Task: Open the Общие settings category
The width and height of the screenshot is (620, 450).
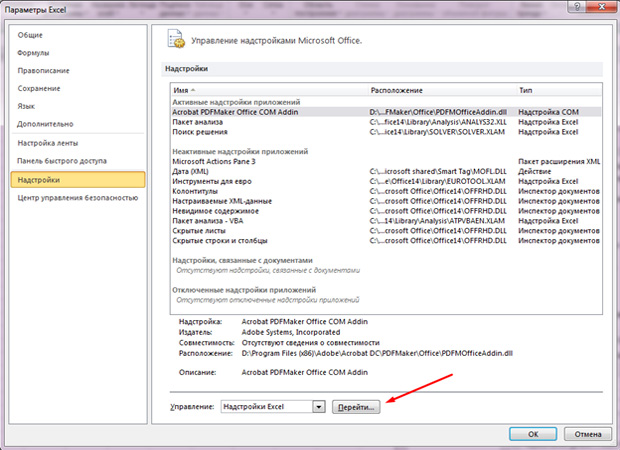Action: (x=30, y=35)
